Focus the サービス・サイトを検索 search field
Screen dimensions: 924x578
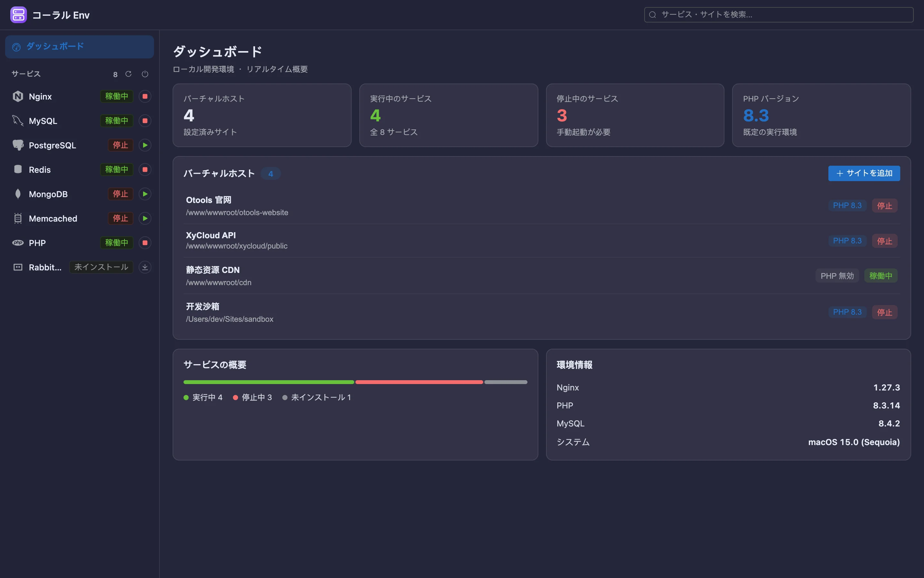click(779, 15)
